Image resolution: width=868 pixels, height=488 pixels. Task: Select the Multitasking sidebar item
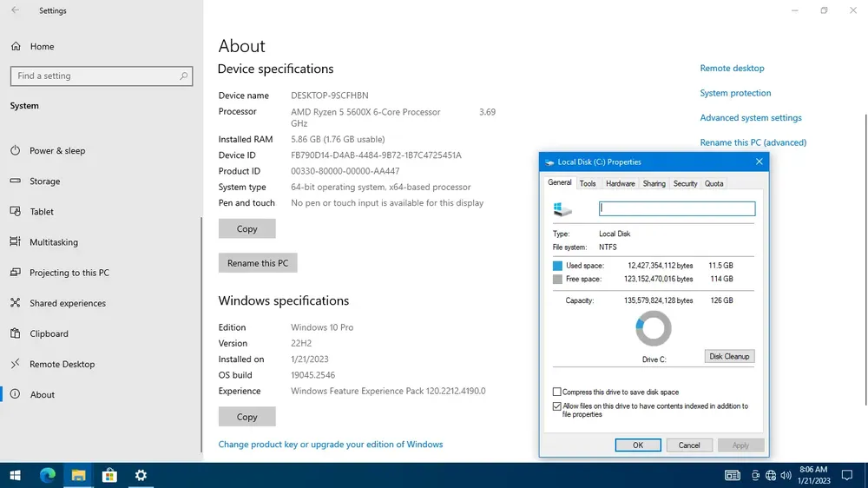coord(53,242)
